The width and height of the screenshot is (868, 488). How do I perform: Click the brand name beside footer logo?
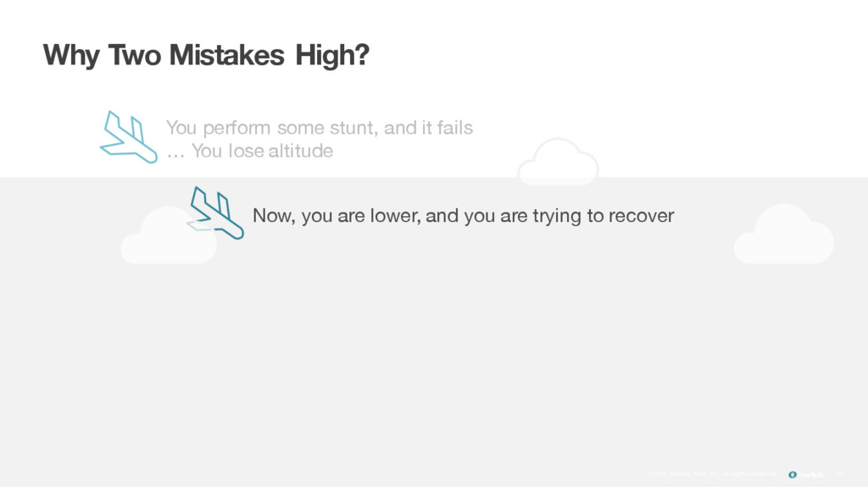click(811, 474)
